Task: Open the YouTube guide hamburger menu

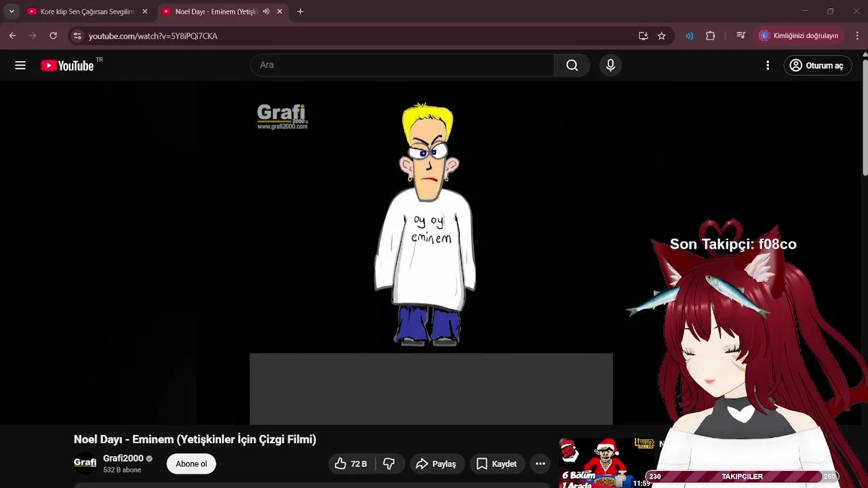Action: [20, 65]
